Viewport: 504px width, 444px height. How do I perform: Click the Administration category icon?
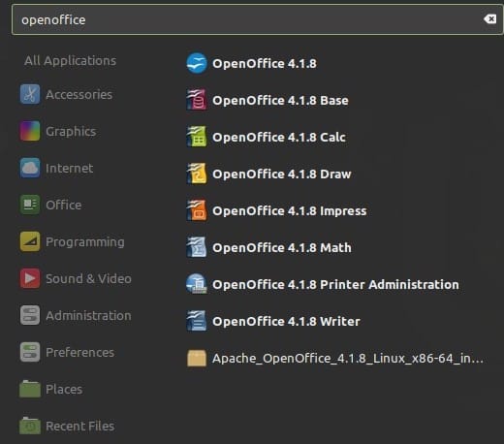click(x=30, y=315)
